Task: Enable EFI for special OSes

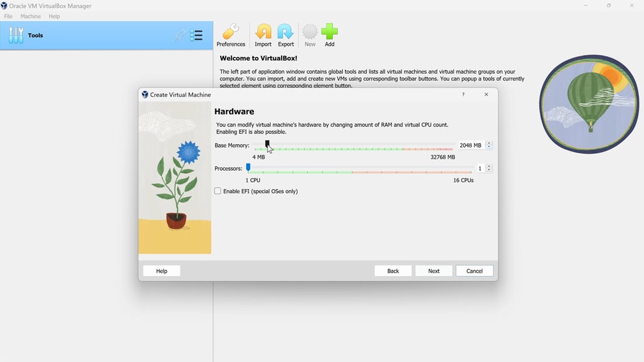Action: (217, 191)
